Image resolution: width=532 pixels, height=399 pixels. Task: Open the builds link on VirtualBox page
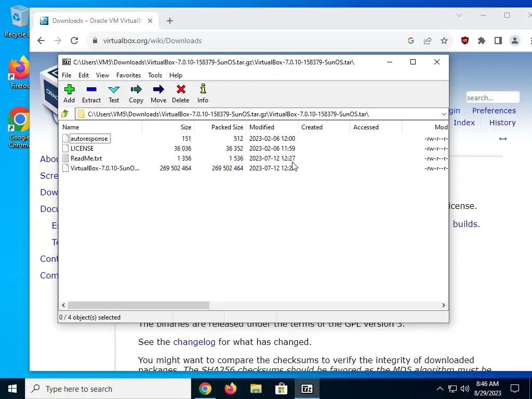point(465,224)
